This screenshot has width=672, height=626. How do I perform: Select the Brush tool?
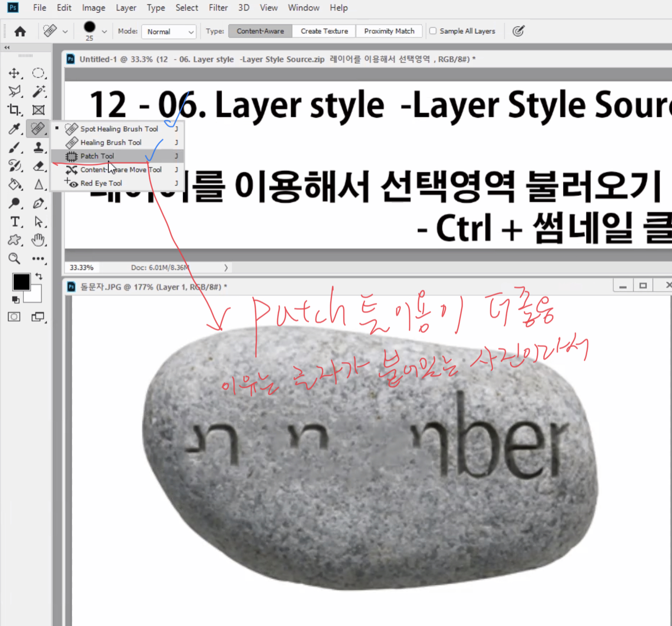coord(14,148)
